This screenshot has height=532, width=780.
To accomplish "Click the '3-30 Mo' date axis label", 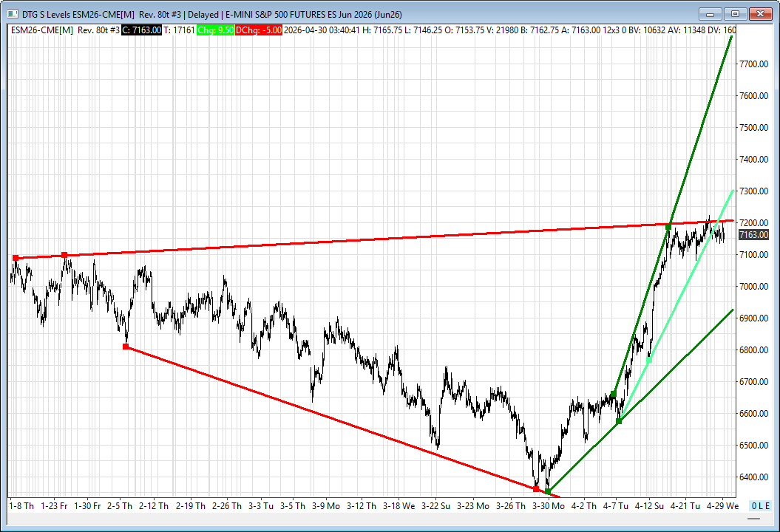I will [x=548, y=506].
